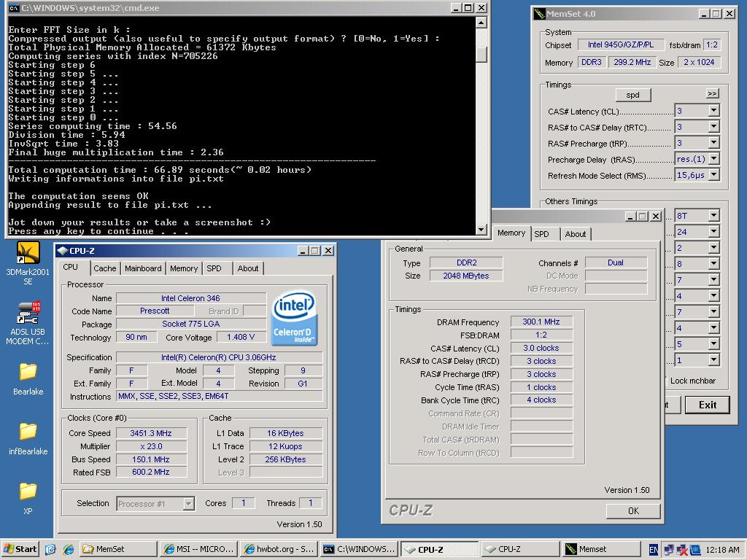Launch Internet Explorer from quick launch
This screenshot has height=560, width=747.
pyautogui.click(x=68, y=549)
